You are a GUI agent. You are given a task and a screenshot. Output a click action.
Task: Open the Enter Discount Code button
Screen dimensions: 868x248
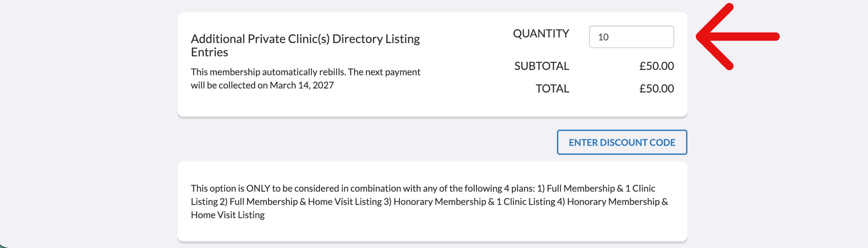(x=622, y=142)
